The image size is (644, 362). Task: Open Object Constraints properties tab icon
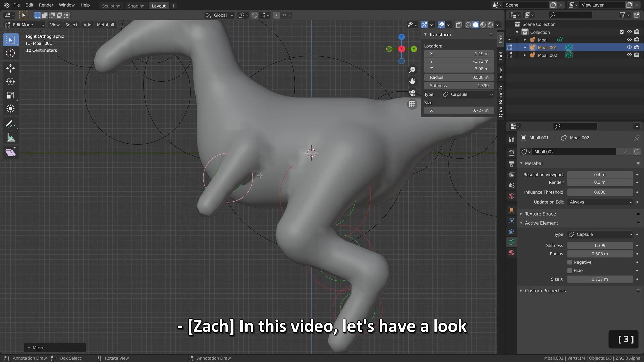[x=511, y=231]
